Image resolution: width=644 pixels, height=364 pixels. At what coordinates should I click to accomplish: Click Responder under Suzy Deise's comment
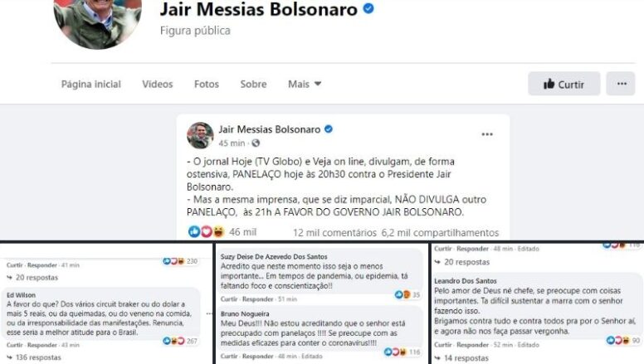tap(257, 299)
